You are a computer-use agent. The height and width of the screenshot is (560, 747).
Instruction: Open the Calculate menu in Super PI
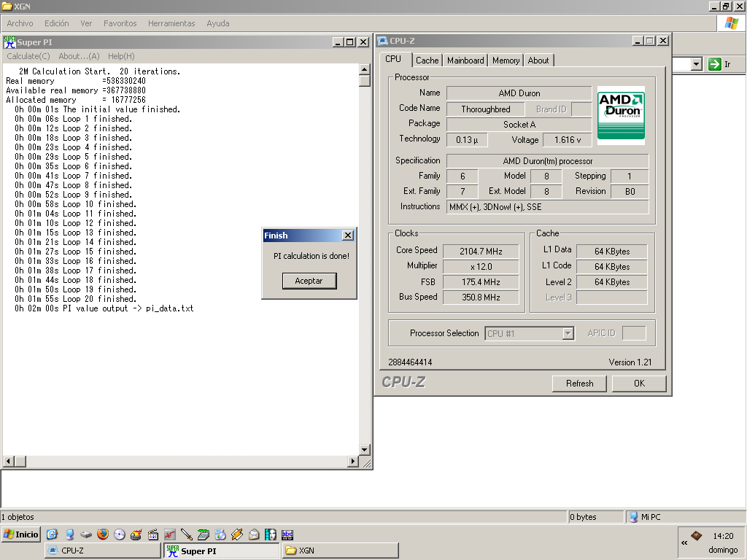click(28, 56)
